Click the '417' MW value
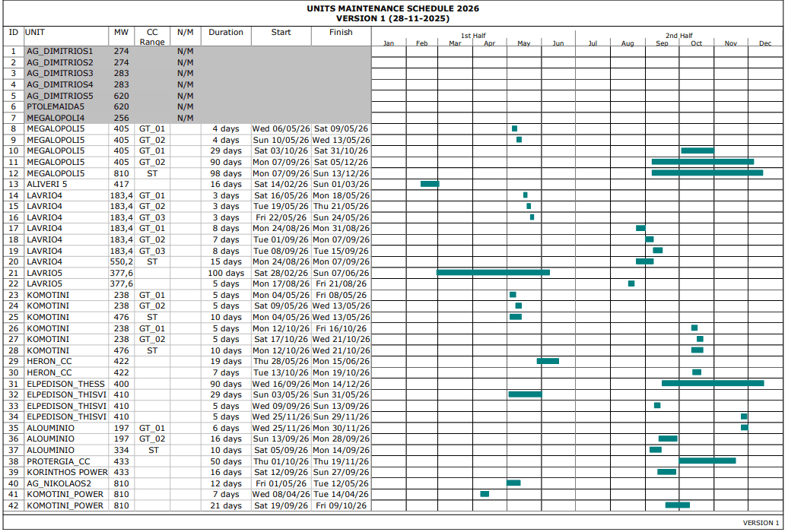The height and width of the screenshot is (532, 804). click(x=122, y=184)
